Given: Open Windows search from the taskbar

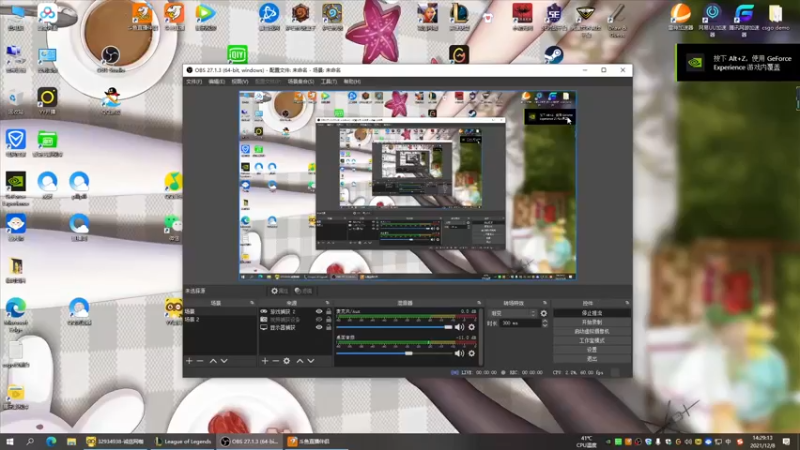Looking at the screenshot, I should point(30,441).
